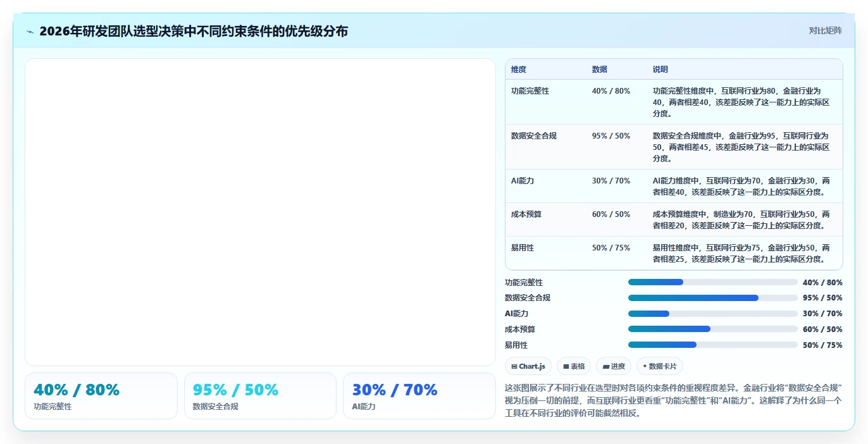868x444 pixels.
Task: Click the AI能力 progress bar
Action: click(712, 314)
